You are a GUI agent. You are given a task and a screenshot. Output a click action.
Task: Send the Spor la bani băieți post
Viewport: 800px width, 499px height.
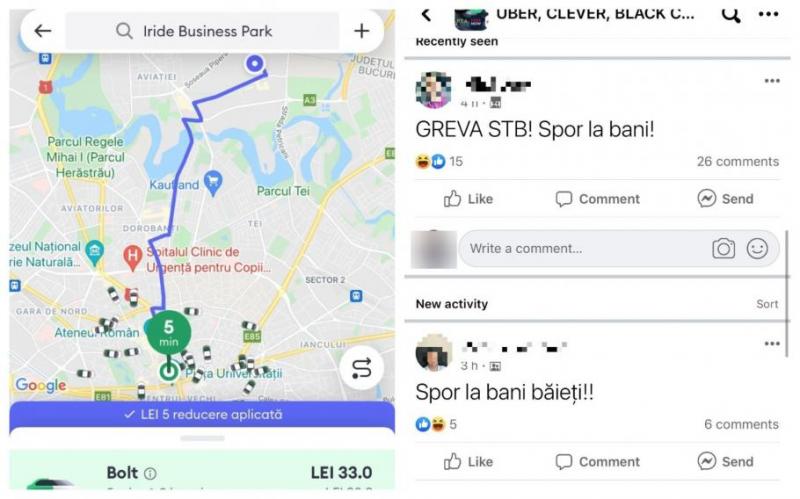coord(725,461)
